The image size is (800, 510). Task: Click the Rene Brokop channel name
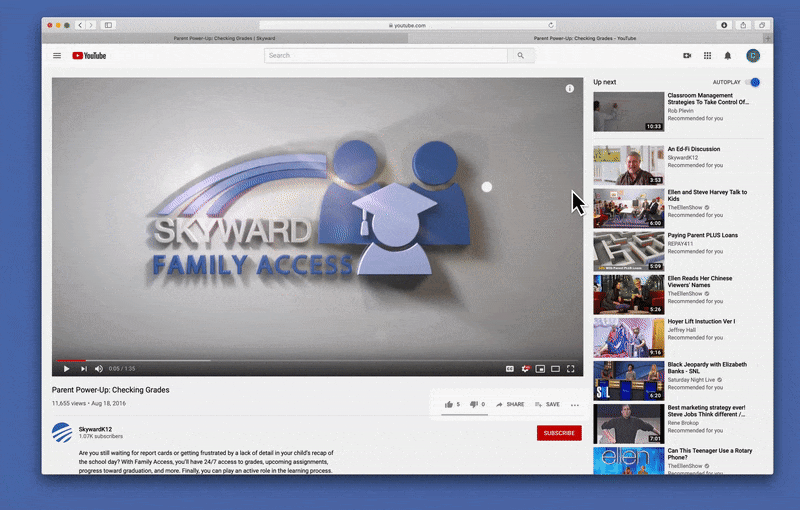(683, 423)
